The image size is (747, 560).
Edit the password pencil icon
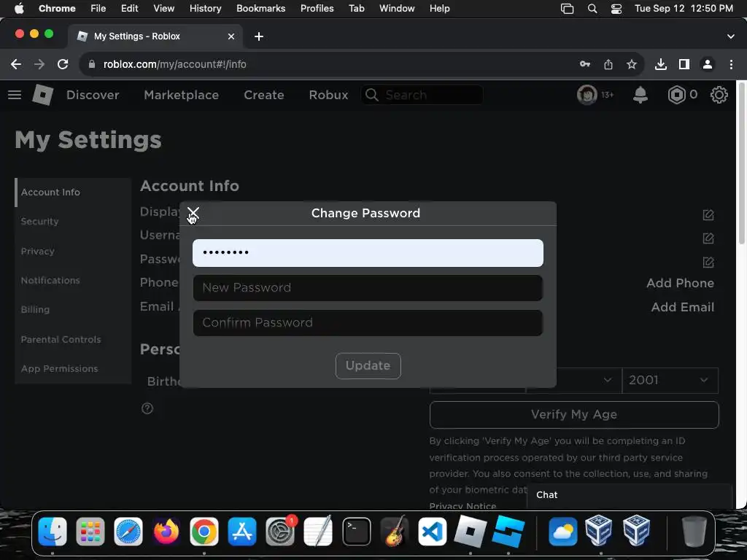[x=708, y=262]
